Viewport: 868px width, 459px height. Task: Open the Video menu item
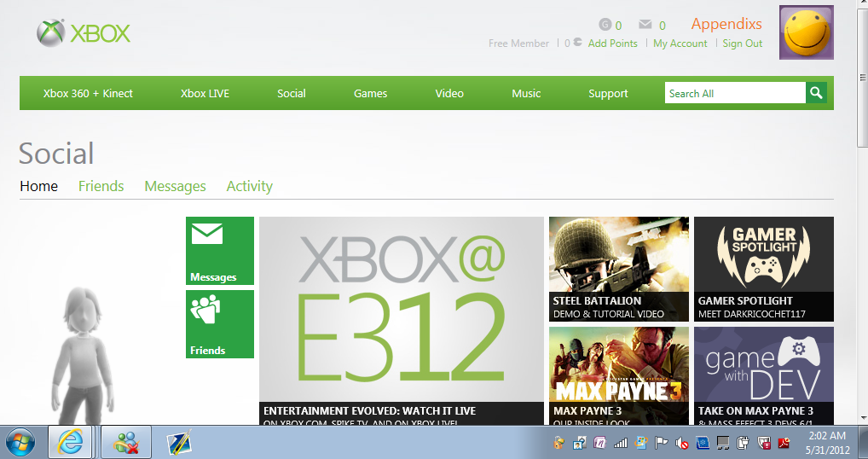coord(449,94)
